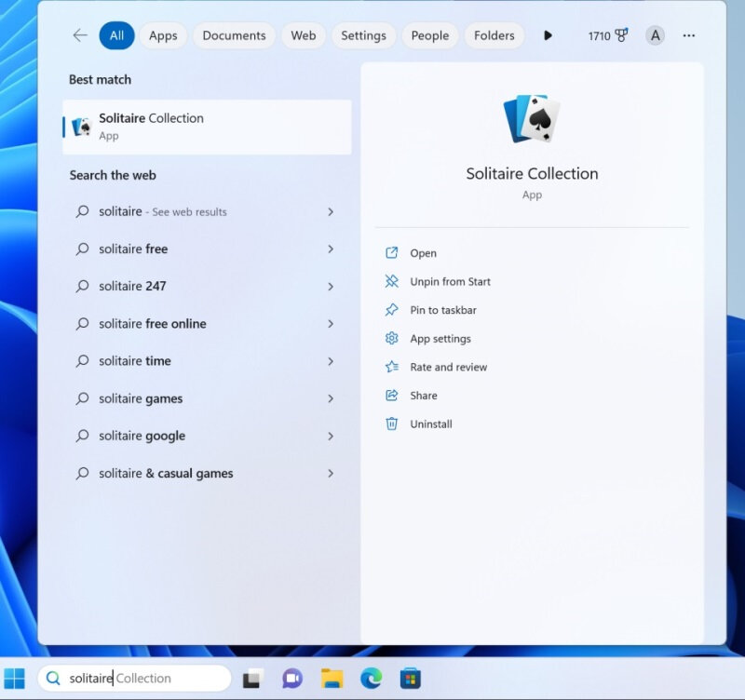
Task: Click the taskbar search box with 'solitaire'
Action: (x=134, y=679)
